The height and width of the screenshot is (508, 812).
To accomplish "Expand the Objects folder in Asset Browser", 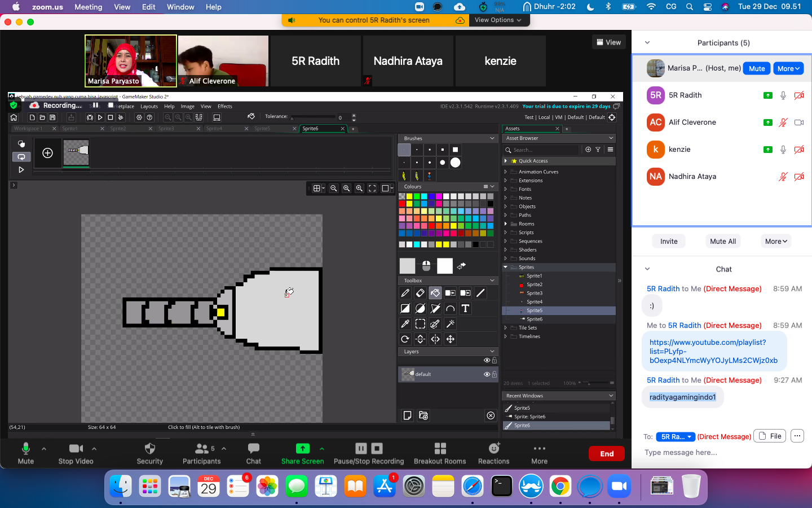I will click(506, 207).
